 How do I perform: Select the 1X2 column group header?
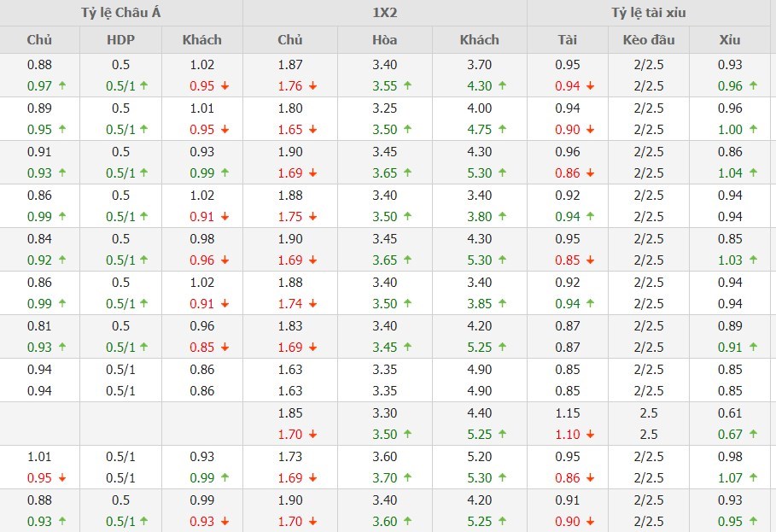(384, 13)
